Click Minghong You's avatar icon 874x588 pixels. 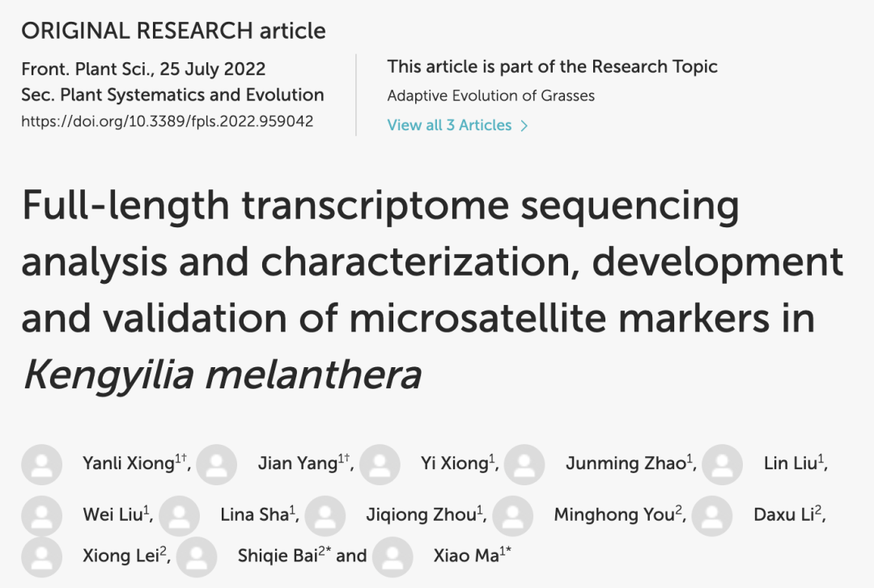click(513, 516)
